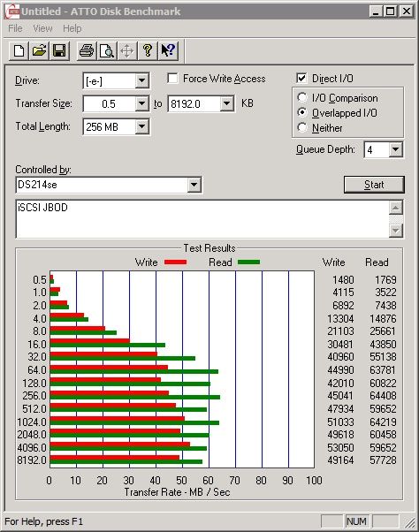Click the New document toolbar icon

click(x=19, y=51)
